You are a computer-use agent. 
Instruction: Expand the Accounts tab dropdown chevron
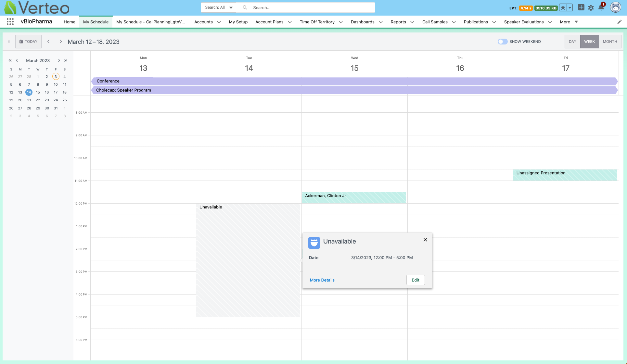[x=219, y=22]
